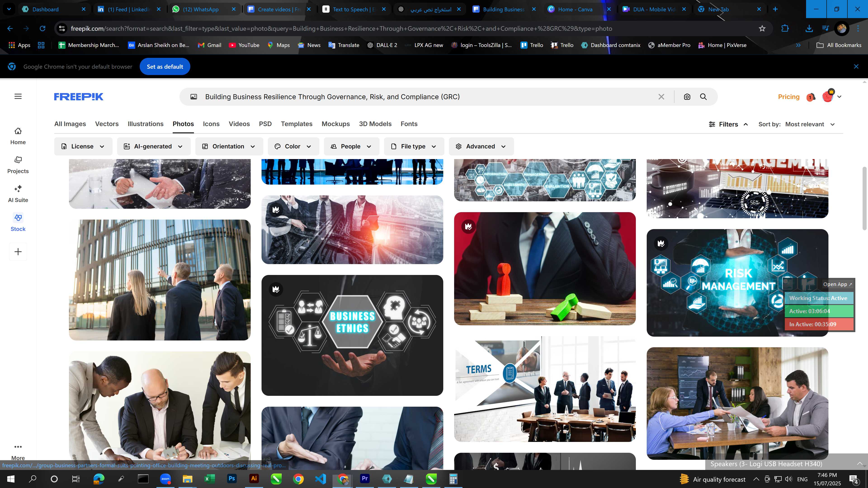
Task: Open Chrome downloads icon
Action: pos(809,29)
